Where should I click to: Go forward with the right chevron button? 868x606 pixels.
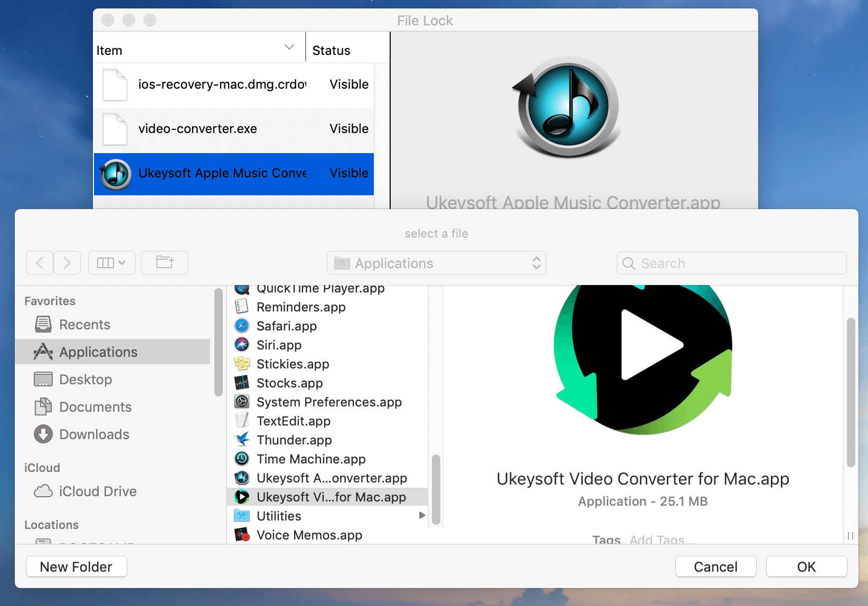67,263
